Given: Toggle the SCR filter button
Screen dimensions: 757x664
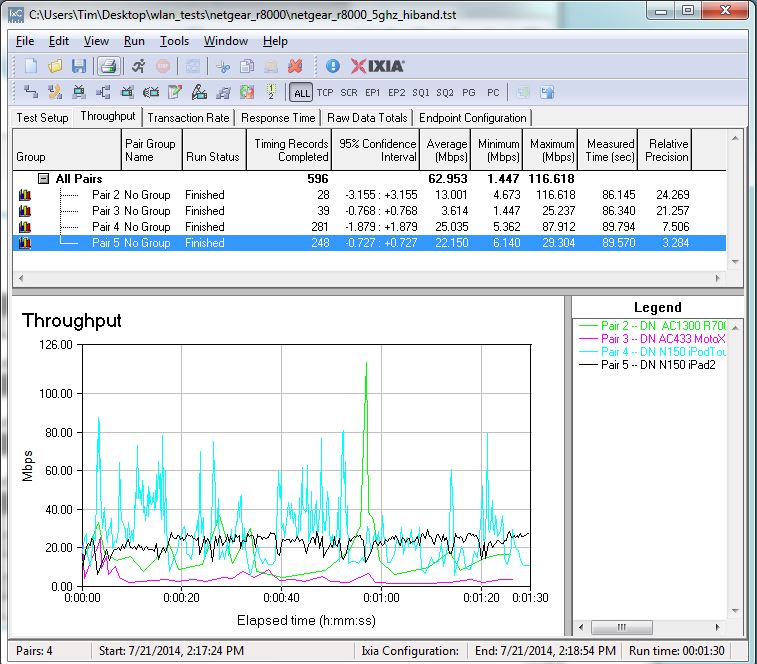Looking at the screenshot, I should [349, 93].
